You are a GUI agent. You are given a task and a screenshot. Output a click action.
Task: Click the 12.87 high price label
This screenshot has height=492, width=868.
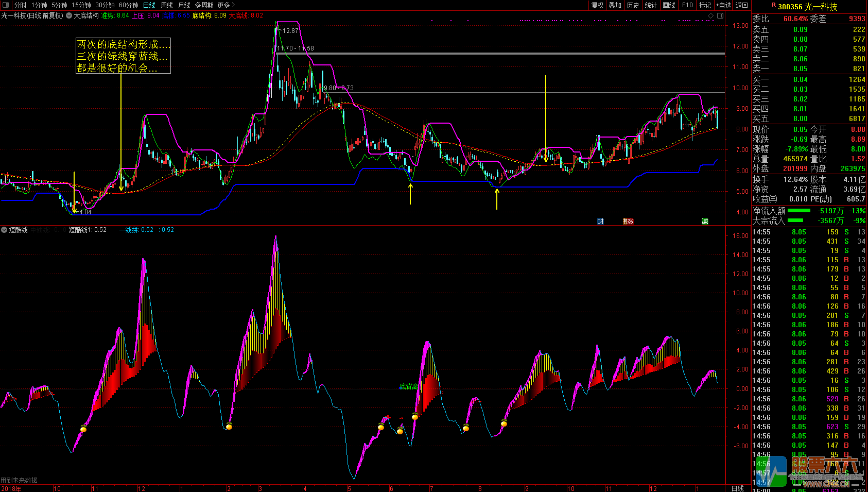coord(290,31)
